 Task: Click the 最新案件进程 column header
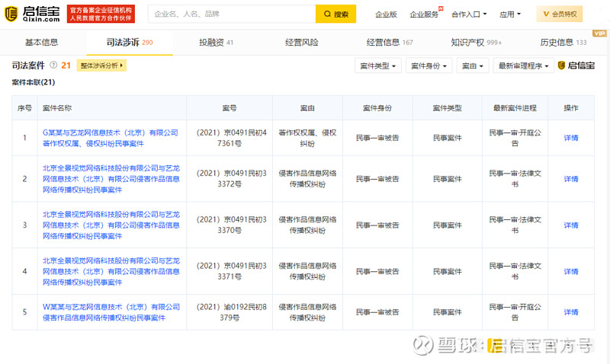tap(515, 108)
